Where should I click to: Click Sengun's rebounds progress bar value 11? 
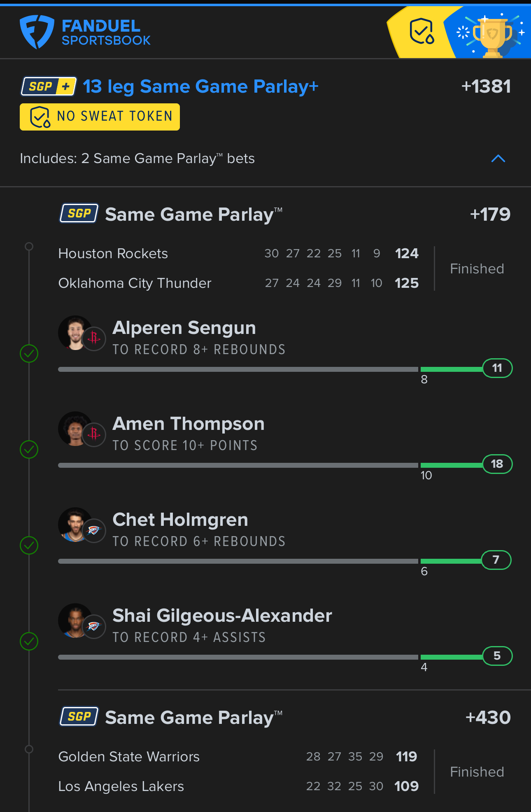click(x=497, y=368)
